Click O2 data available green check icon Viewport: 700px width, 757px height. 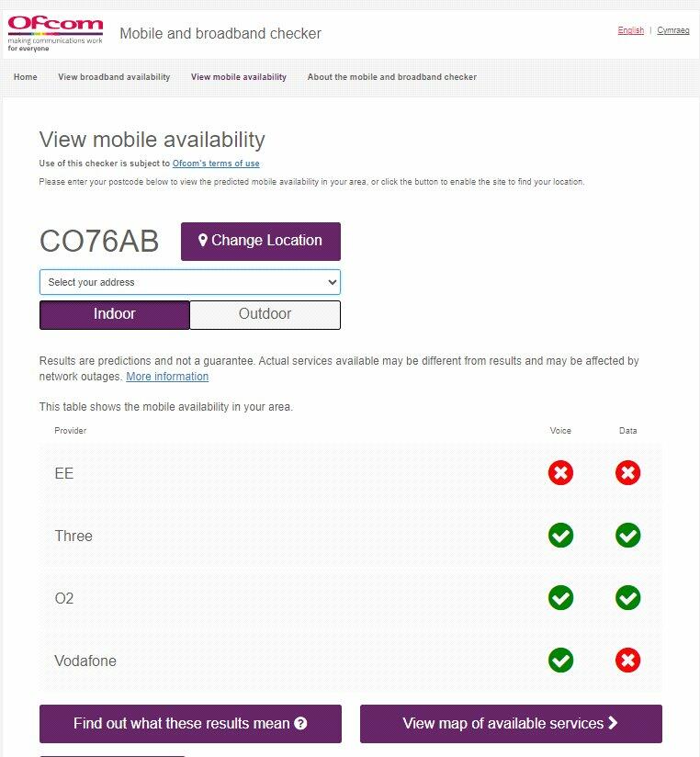[628, 598]
